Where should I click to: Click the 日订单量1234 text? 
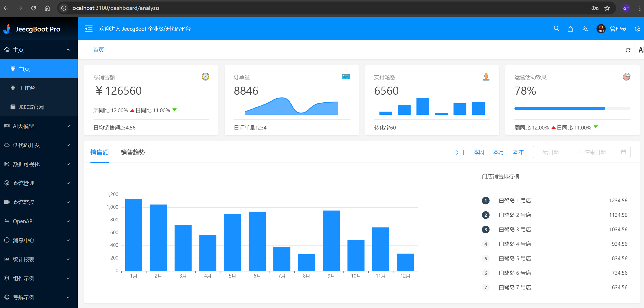pos(250,127)
